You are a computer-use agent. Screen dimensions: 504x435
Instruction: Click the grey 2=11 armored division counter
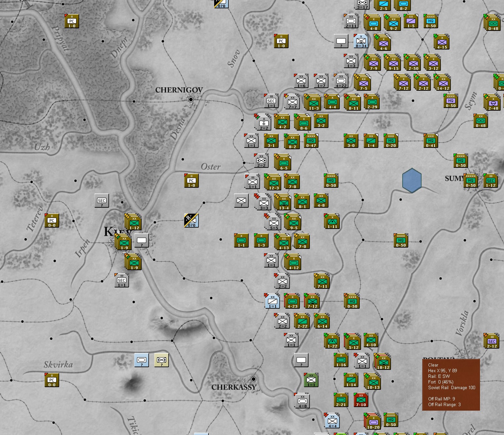click(x=351, y=21)
